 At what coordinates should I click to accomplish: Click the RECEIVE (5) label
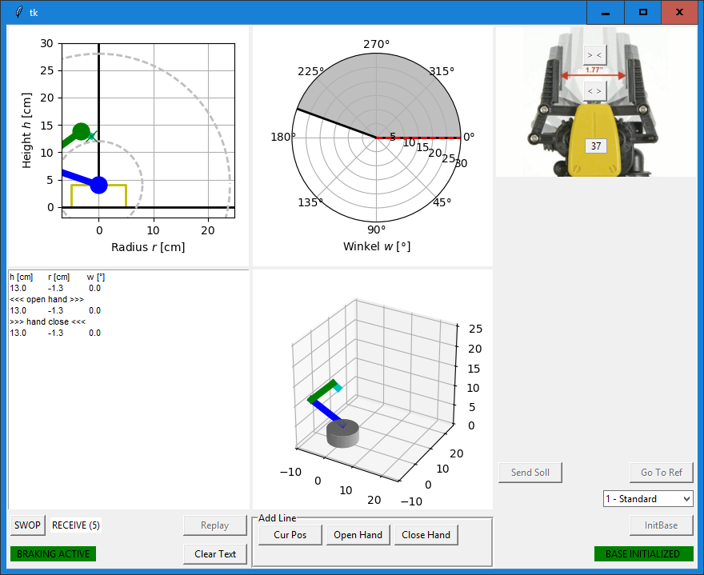[76, 525]
